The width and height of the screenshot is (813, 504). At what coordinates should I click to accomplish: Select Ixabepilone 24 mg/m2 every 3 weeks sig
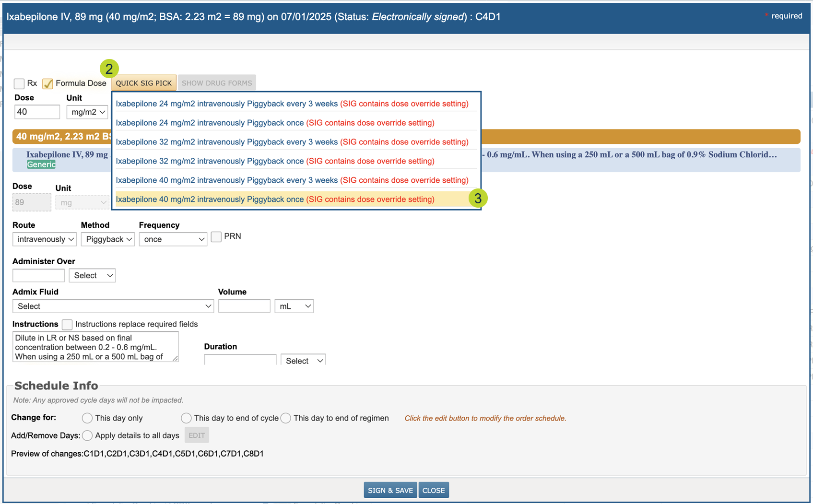pos(226,104)
